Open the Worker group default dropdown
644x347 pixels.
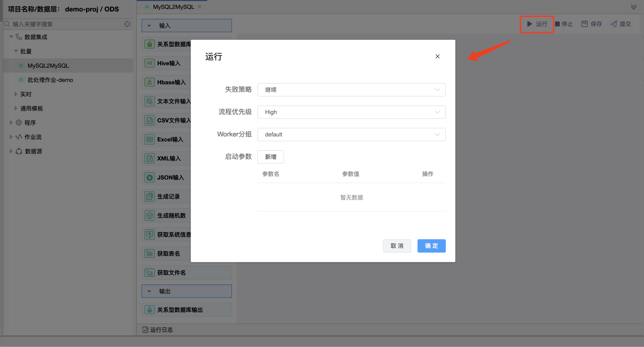point(351,134)
